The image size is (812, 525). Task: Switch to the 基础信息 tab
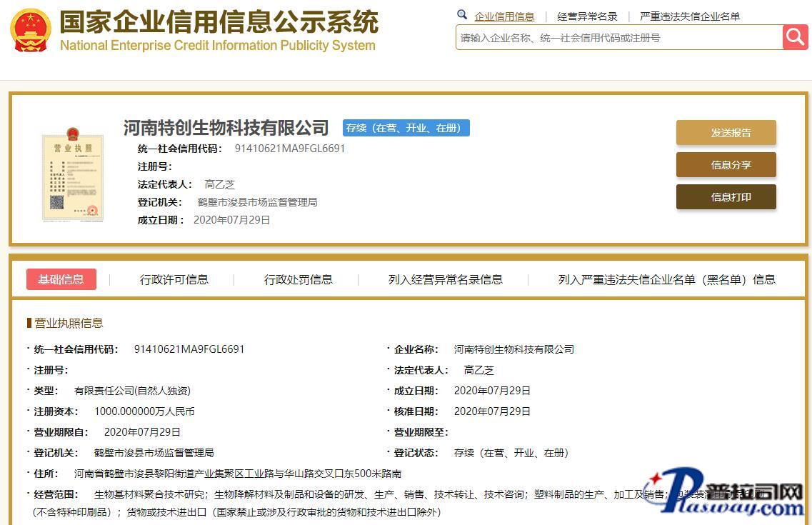61,279
